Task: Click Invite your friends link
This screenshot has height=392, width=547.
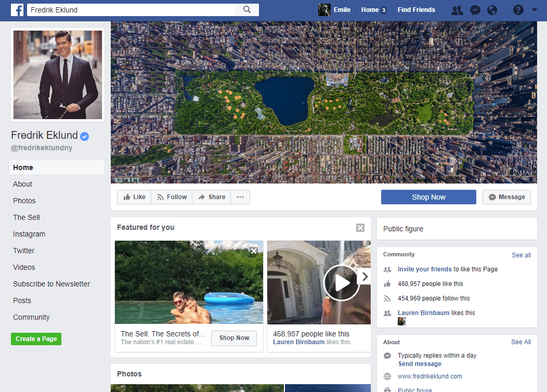Action: pos(425,269)
